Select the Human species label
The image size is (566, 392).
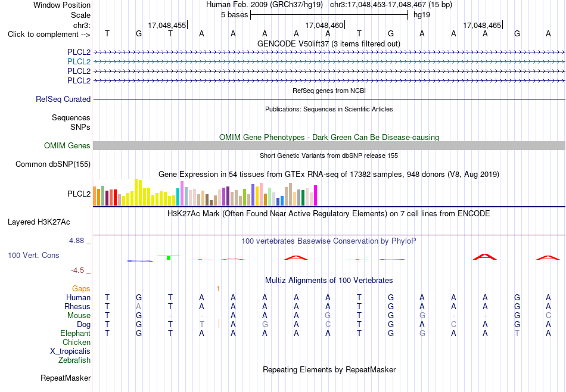pos(78,297)
